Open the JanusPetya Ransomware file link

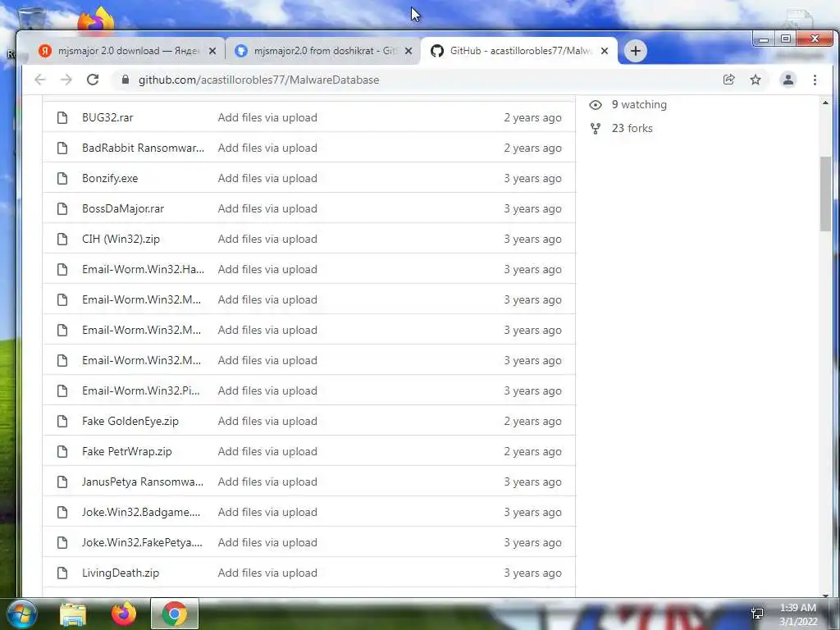coord(143,482)
